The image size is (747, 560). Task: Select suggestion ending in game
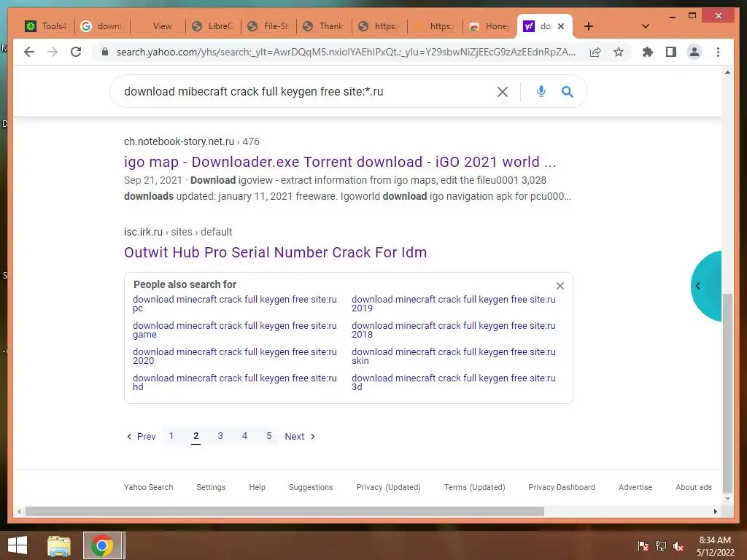click(235, 330)
